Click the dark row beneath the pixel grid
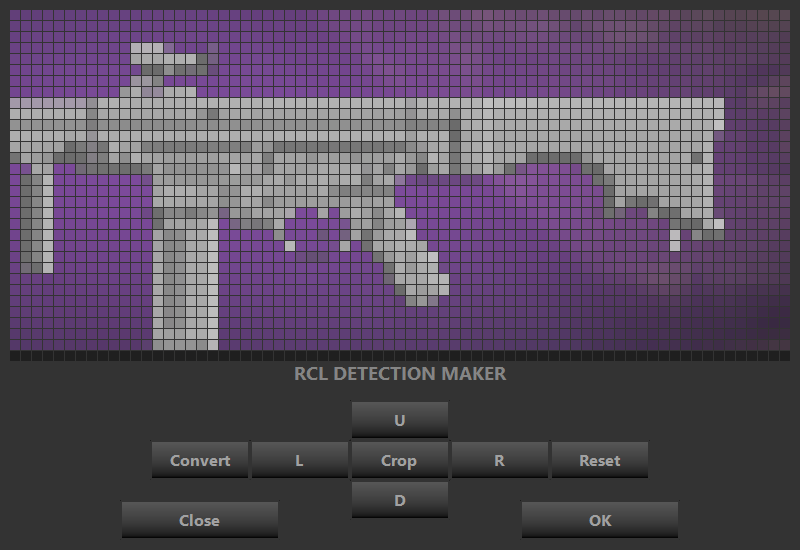800x550 pixels. coord(400,355)
